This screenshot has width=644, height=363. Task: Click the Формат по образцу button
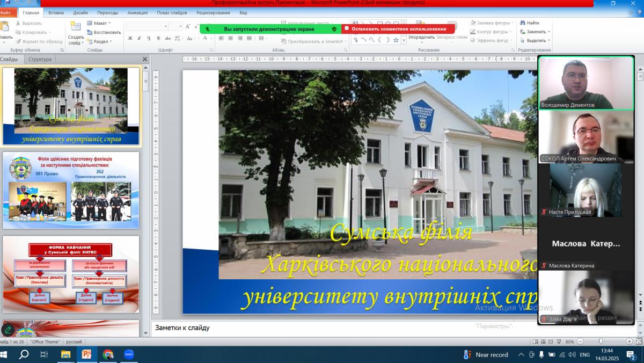[x=39, y=41]
